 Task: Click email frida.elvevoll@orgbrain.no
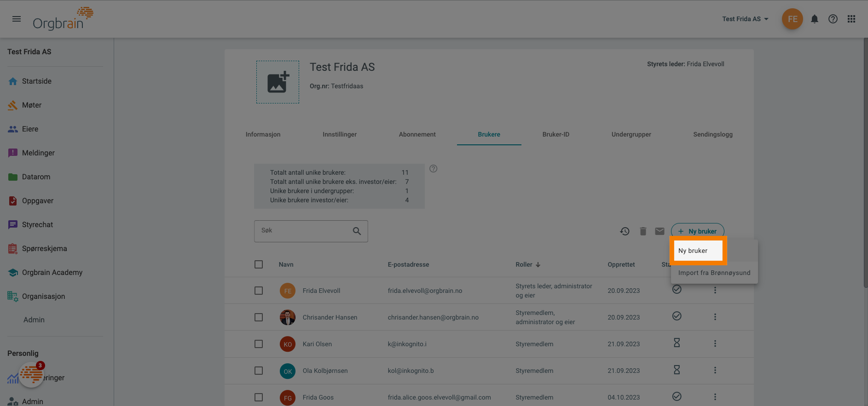(x=425, y=291)
